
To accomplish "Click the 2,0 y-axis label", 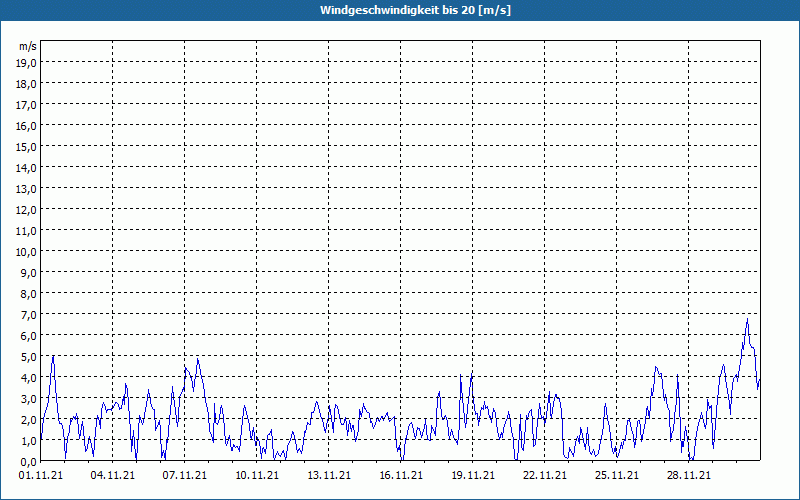I will [x=29, y=420].
